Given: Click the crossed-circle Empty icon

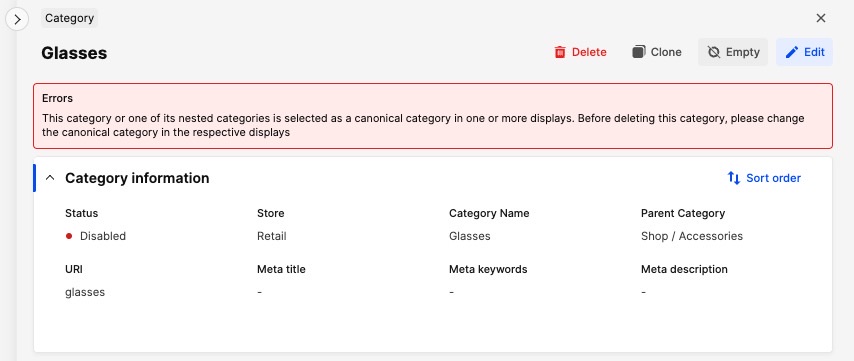Looking at the screenshot, I should click(713, 52).
